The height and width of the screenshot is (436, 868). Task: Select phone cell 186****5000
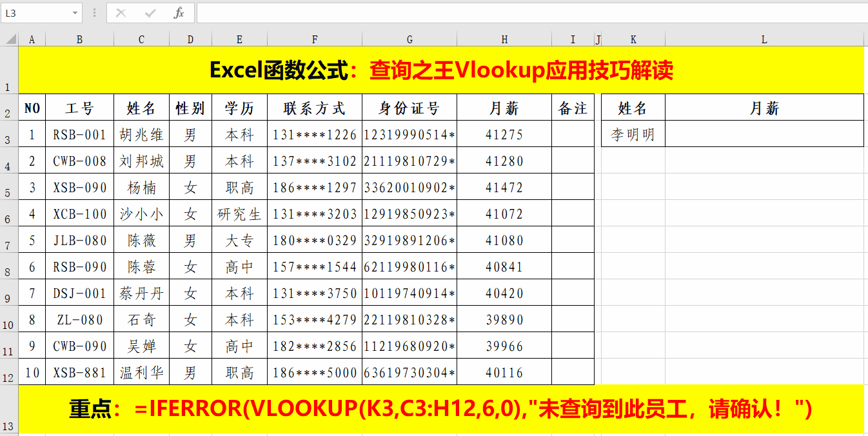(x=315, y=372)
